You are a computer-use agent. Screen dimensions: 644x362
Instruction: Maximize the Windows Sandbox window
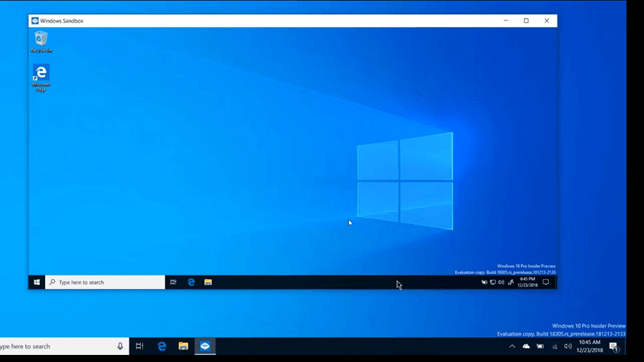(526, 21)
